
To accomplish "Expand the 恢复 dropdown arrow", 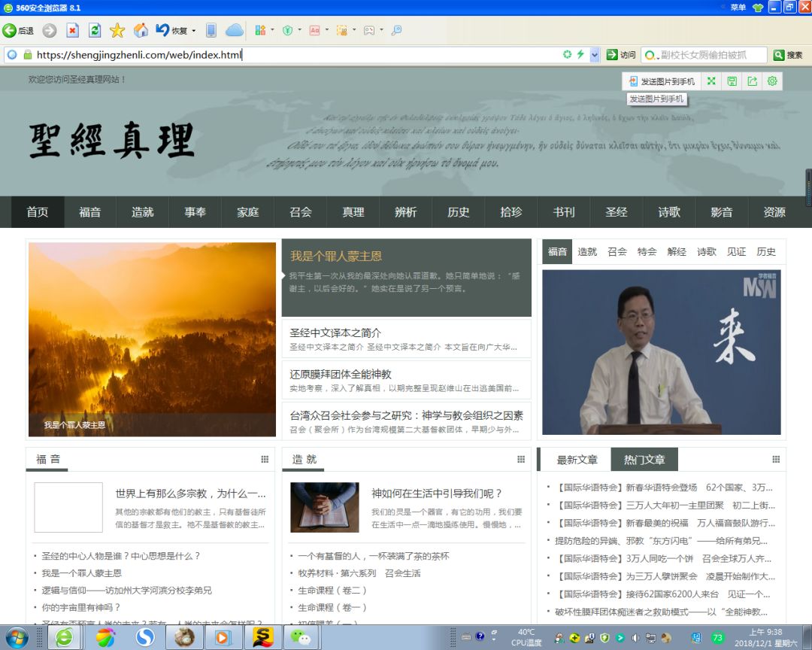I will point(194,31).
